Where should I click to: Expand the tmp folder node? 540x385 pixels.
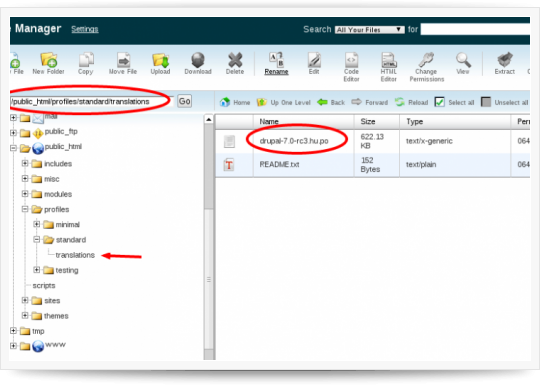(x=13, y=331)
